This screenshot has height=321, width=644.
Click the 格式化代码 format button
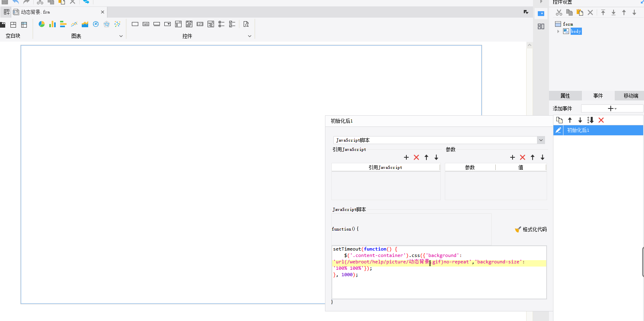(x=531, y=229)
